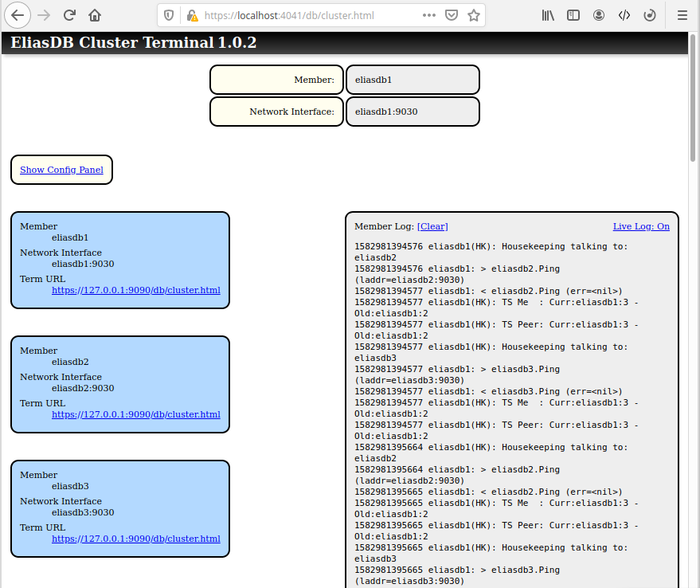The height and width of the screenshot is (588, 700).
Task: Open the tracking protection shield icon
Action: [169, 15]
